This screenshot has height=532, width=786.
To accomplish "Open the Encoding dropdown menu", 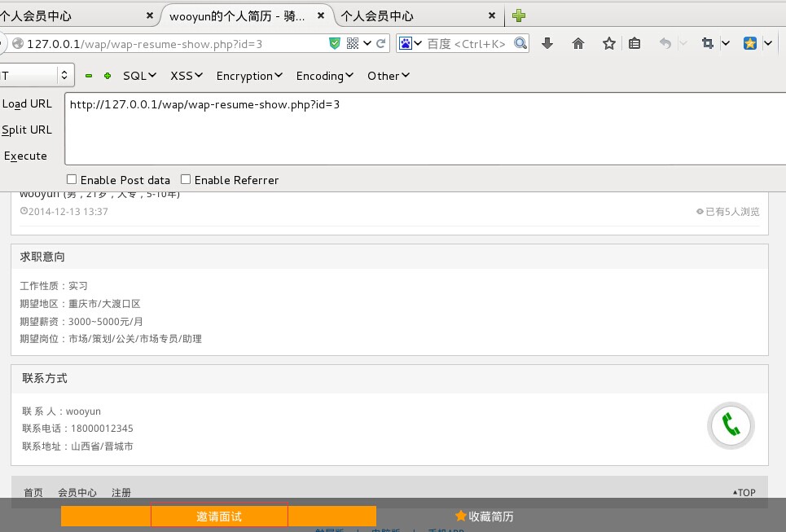I will [x=325, y=76].
